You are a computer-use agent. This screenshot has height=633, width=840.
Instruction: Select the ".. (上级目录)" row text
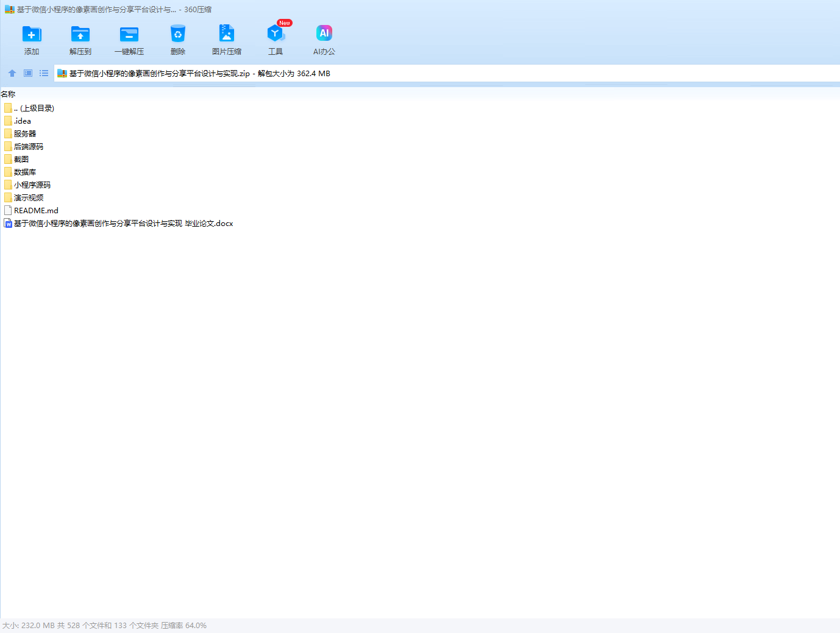click(34, 108)
